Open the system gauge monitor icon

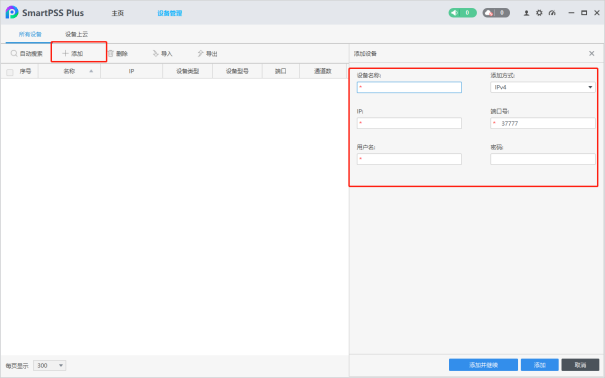tap(552, 13)
